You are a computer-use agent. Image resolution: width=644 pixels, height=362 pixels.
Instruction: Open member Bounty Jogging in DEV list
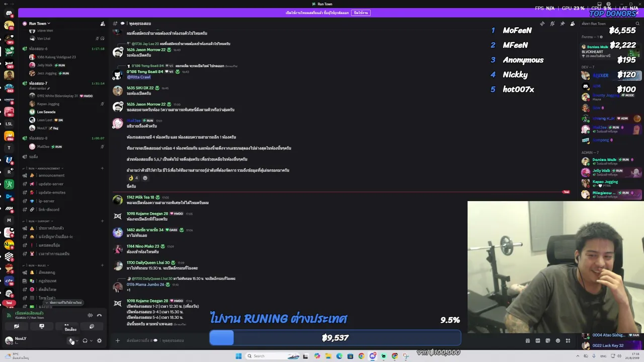[611, 97]
